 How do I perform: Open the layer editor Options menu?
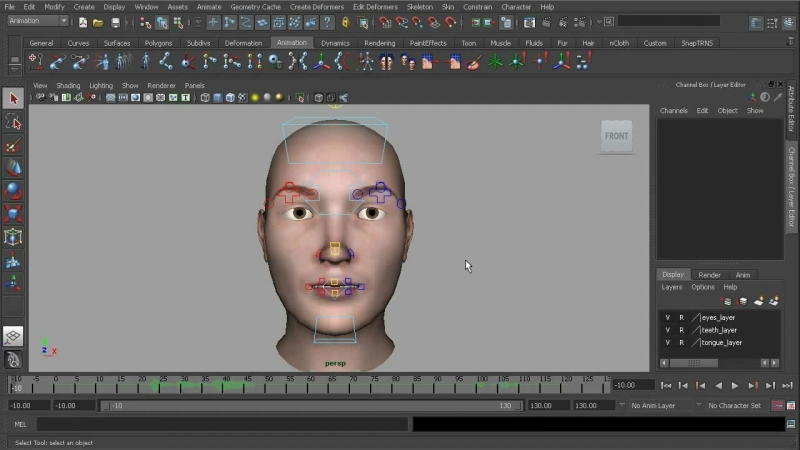703,287
